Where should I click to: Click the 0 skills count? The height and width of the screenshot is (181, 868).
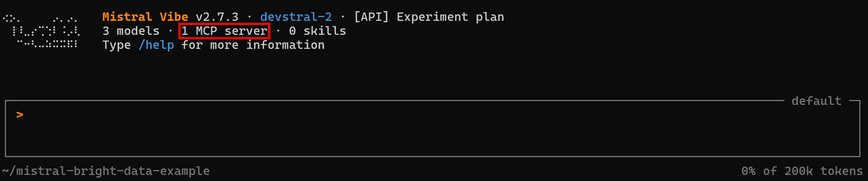(317, 31)
